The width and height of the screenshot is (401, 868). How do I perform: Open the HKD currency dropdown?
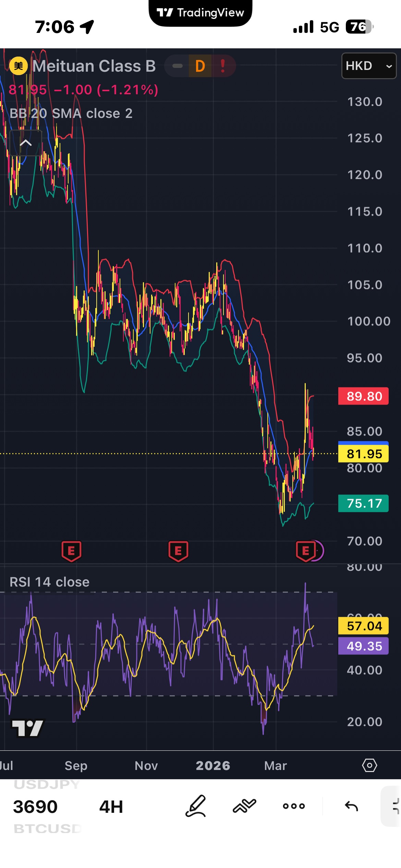coord(369,66)
